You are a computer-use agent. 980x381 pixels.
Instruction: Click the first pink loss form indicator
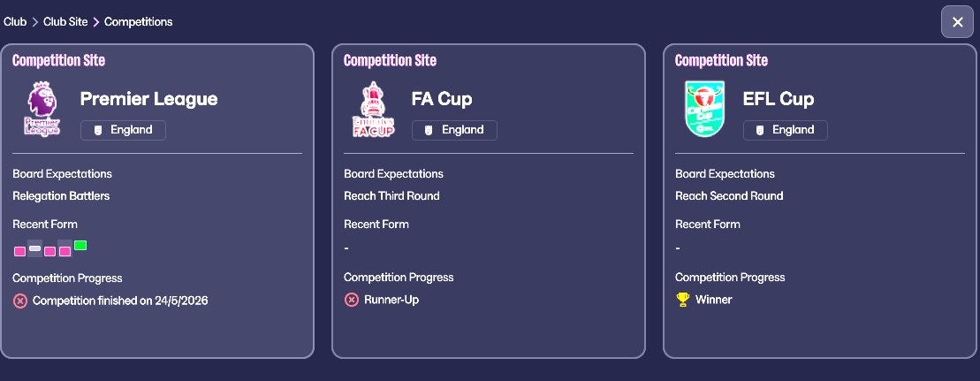20,251
